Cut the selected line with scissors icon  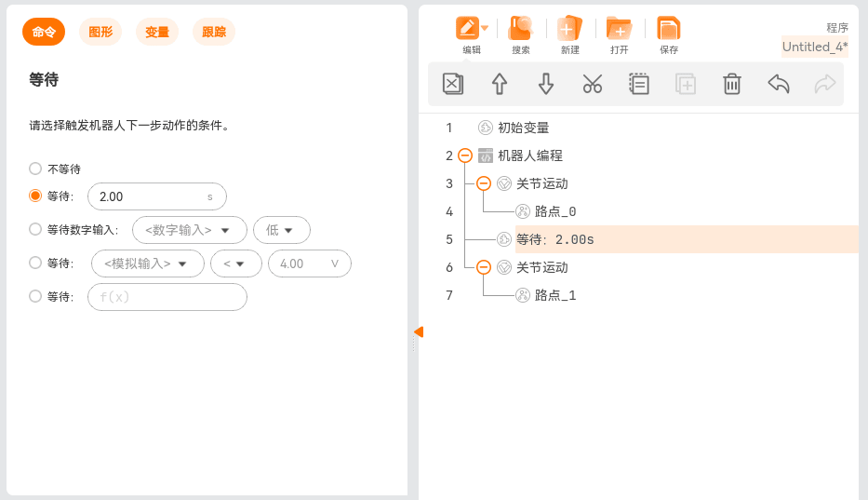click(x=593, y=84)
